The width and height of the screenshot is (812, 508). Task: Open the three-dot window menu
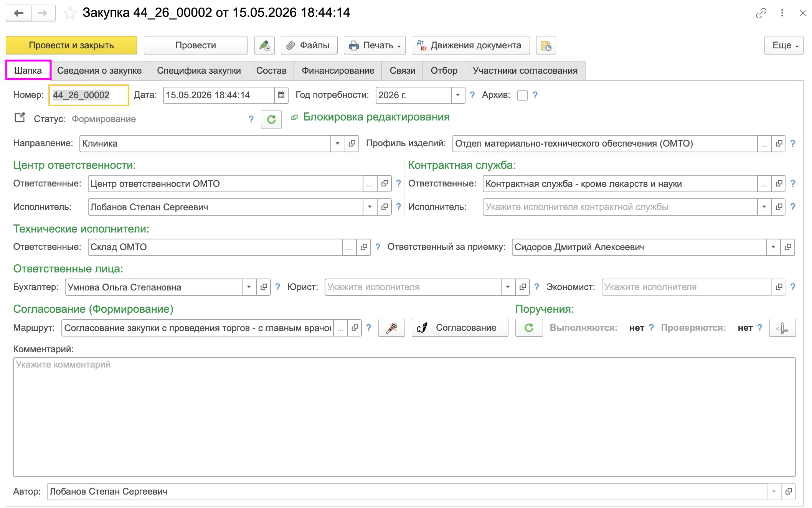pos(782,13)
